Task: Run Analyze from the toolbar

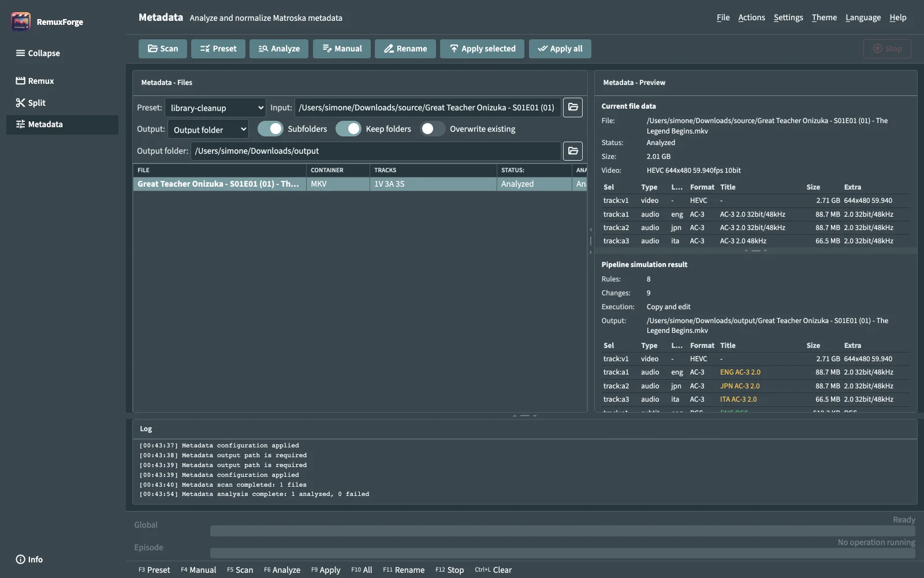Action: (279, 49)
